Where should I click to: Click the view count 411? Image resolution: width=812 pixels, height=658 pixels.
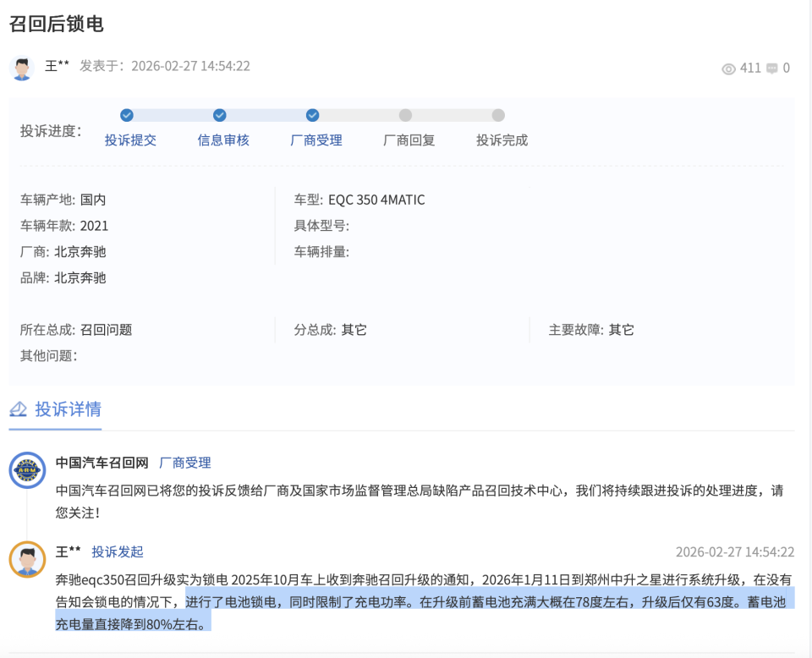(x=750, y=69)
